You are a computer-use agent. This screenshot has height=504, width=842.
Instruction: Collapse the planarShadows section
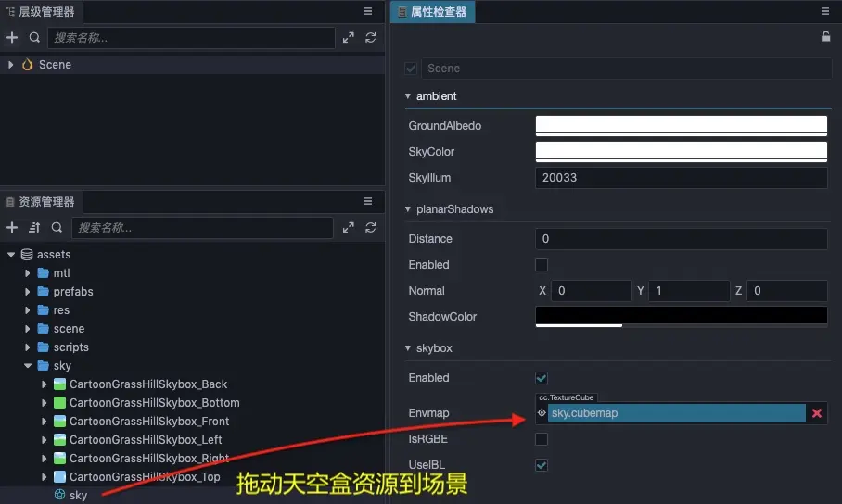pos(408,209)
